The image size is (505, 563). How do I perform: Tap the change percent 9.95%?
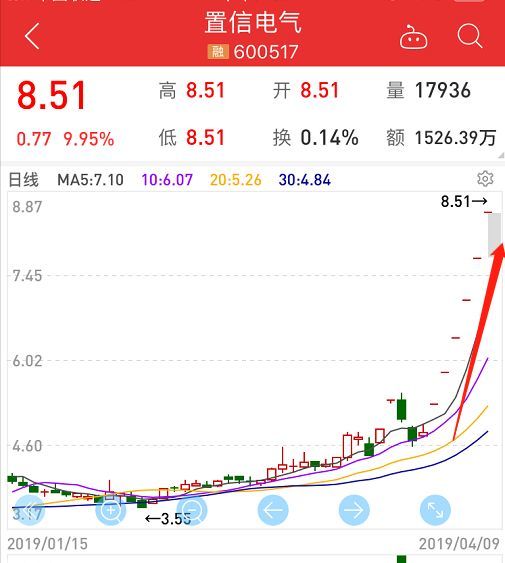pyautogui.click(x=89, y=139)
